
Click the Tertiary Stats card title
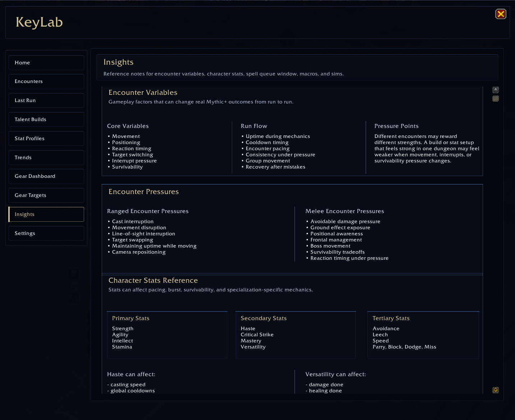coord(391,318)
